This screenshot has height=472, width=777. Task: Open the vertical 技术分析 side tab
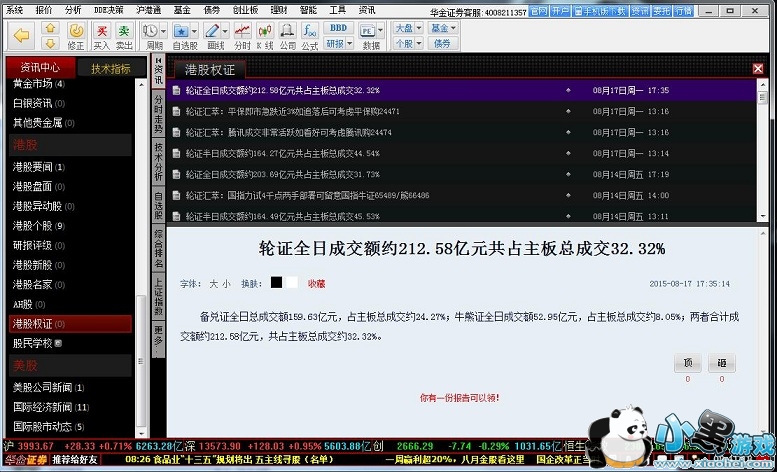(159, 161)
